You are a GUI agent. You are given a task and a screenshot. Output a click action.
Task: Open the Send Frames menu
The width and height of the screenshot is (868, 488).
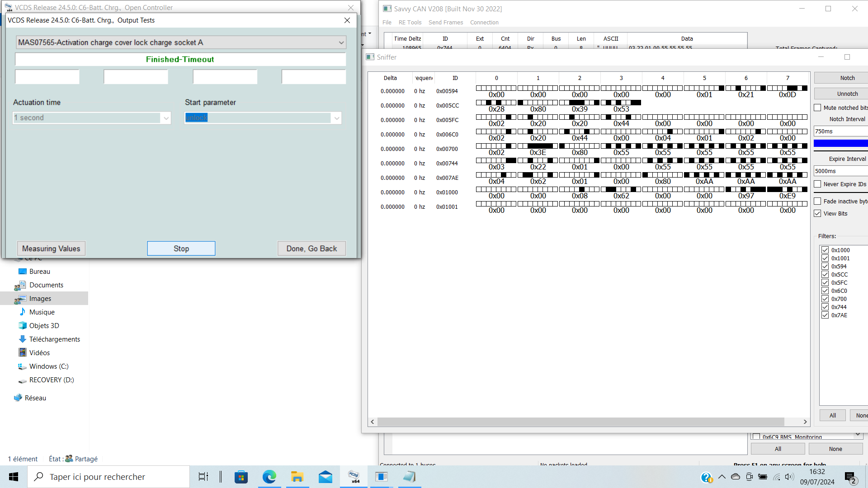click(445, 23)
